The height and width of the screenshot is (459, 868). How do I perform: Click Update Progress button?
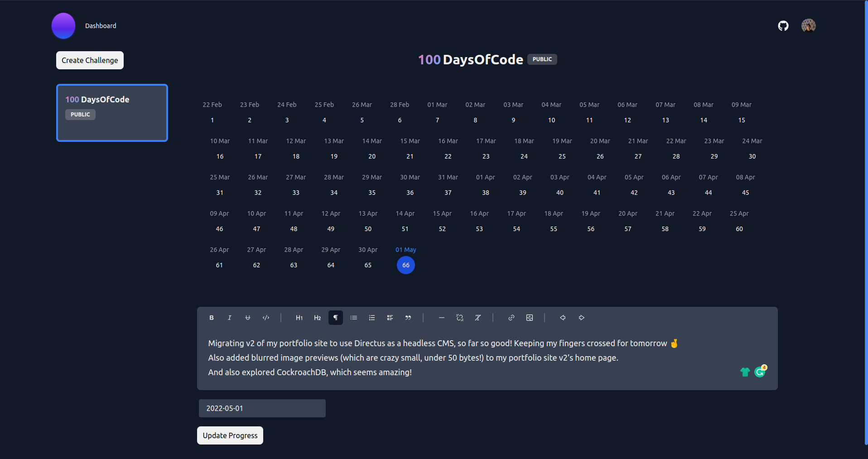point(230,435)
